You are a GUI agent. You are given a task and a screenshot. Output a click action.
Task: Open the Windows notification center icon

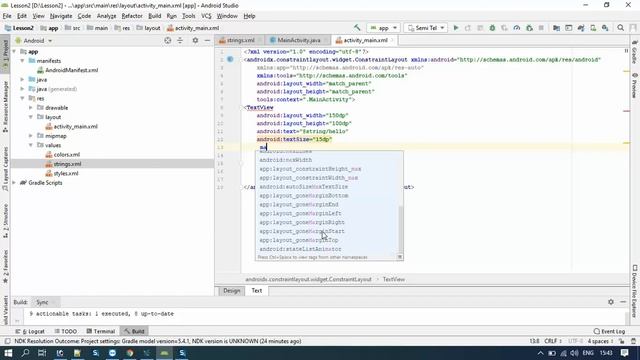pyautogui.click(x=624, y=353)
